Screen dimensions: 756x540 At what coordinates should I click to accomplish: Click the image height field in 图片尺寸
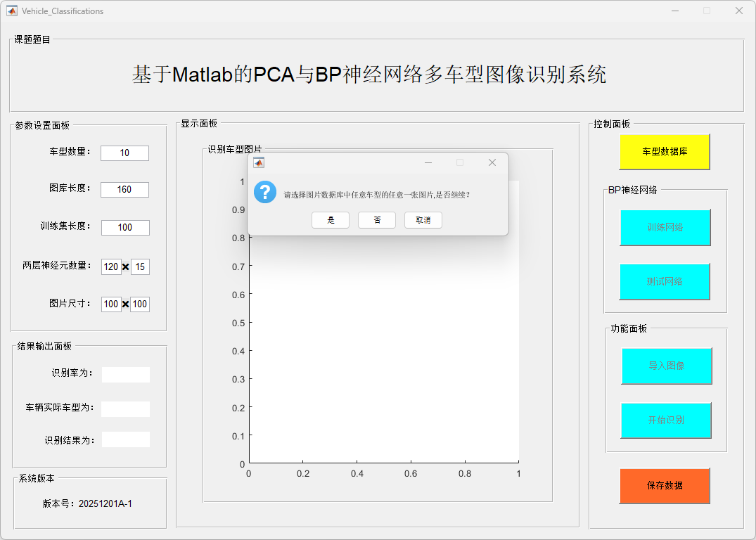coord(140,304)
